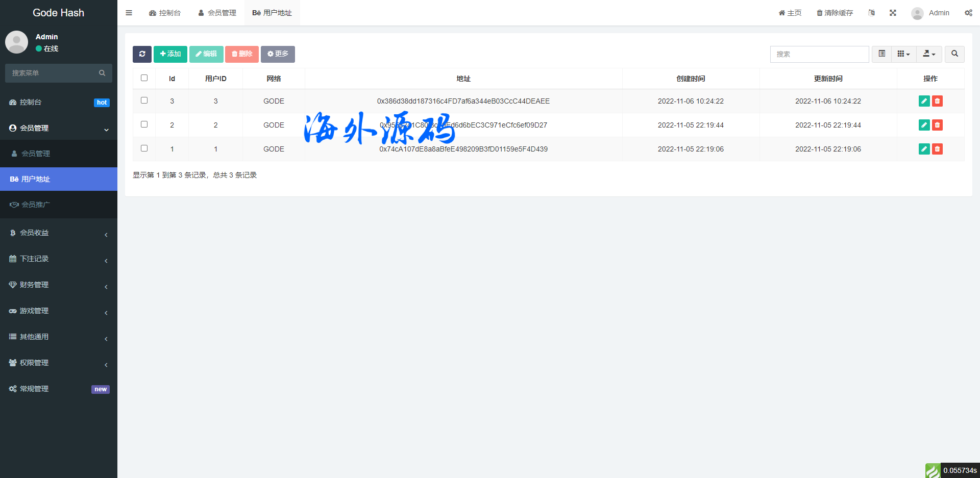Select the checkbox for row with Id 3
Screen dimensions: 980x478
144,100
